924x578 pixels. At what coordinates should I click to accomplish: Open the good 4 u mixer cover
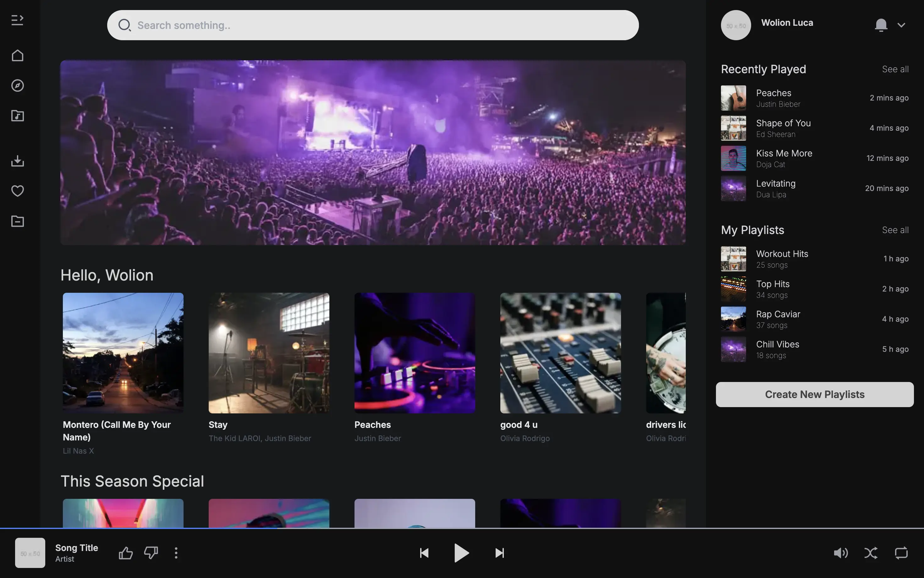pos(560,353)
